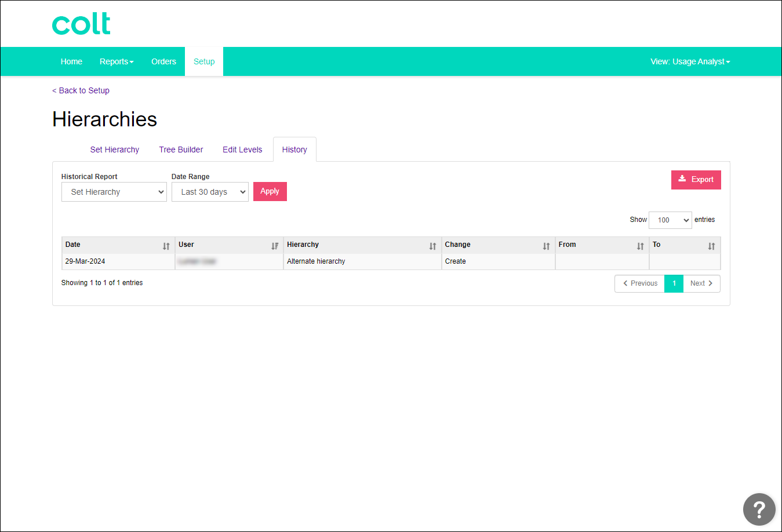
Task: Click the Showing 1 to 1 entries text
Action: pos(102,283)
